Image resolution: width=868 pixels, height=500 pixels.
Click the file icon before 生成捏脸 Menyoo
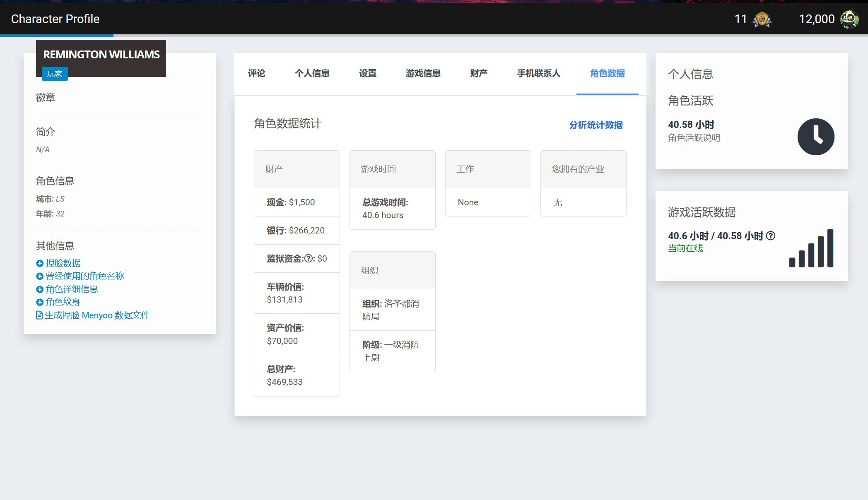tap(39, 315)
